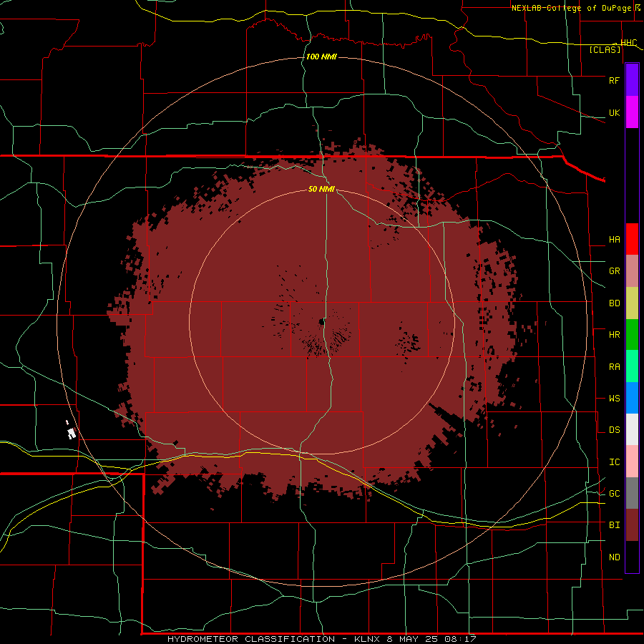Click the ND legend label
The width and height of the screenshot is (644, 644).
coord(614,557)
